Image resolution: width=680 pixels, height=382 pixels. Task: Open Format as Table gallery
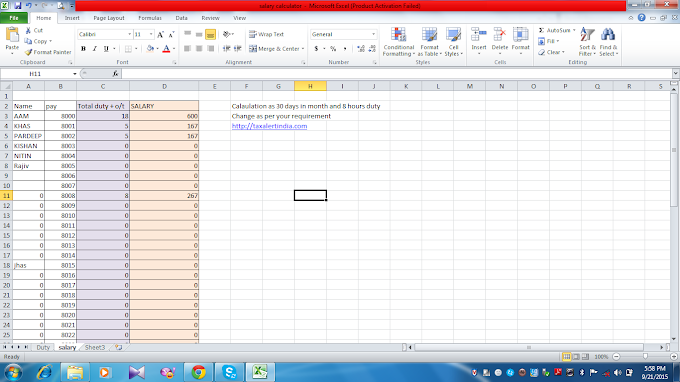coord(429,42)
